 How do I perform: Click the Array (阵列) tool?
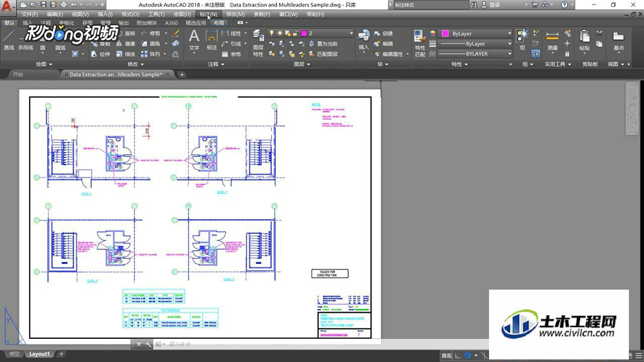150,54
